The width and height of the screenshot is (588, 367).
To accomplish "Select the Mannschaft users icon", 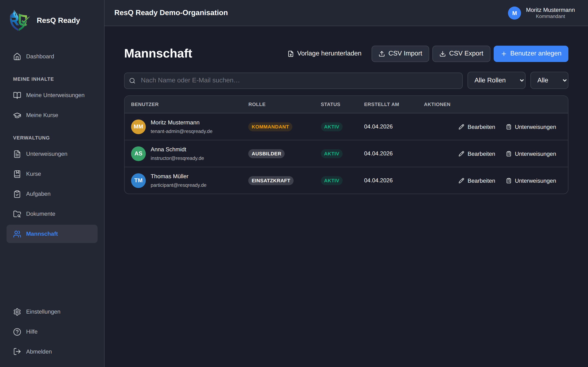I will (x=17, y=234).
